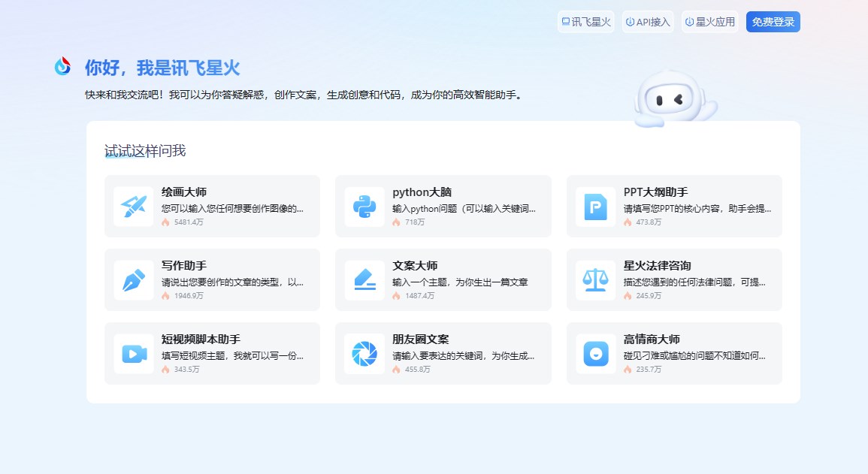This screenshot has height=474, width=868.
Task: Click the blue 免费登录 button
Action: click(x=773, y=22)
